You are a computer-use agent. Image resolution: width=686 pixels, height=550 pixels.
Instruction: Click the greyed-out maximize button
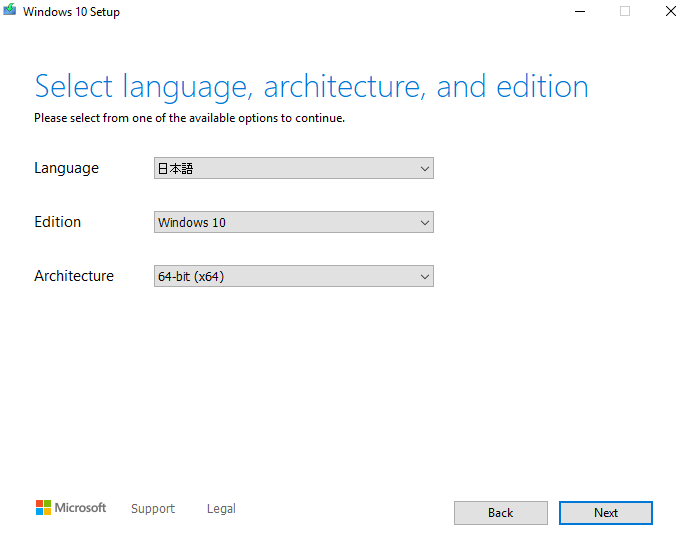(x=625, y=11)
